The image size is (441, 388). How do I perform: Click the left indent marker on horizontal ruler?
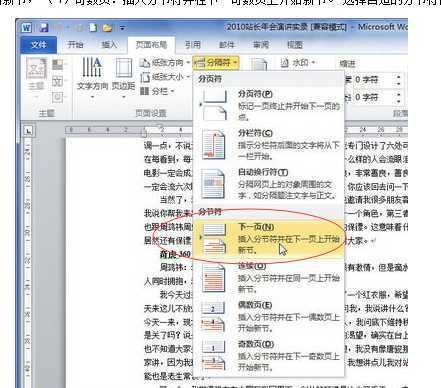pos(144,133)
